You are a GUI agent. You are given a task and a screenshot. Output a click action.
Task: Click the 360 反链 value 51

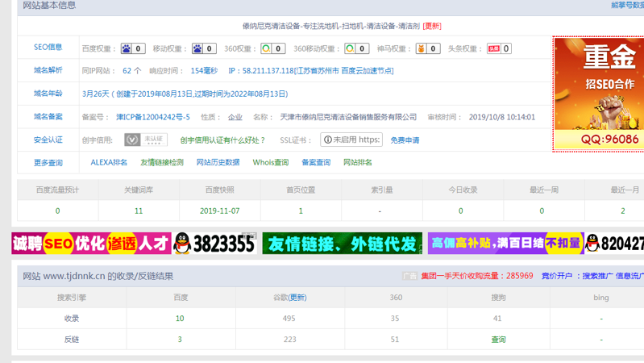395,340
